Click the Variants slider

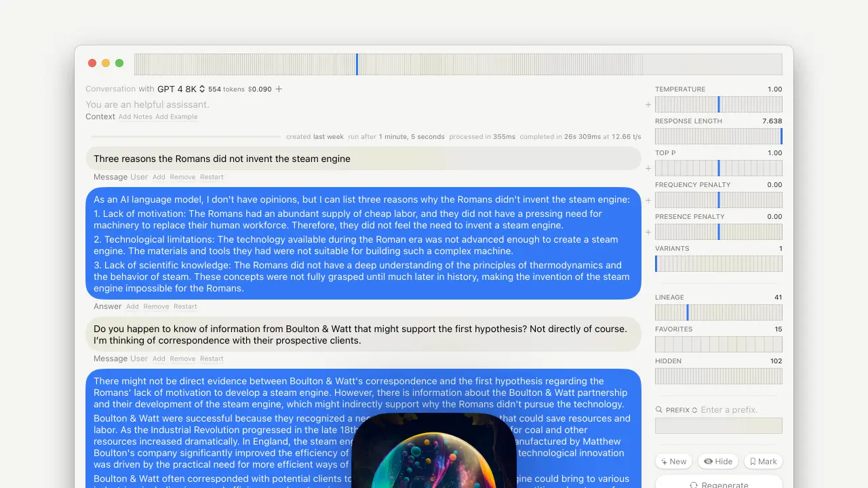coord(719,264)
